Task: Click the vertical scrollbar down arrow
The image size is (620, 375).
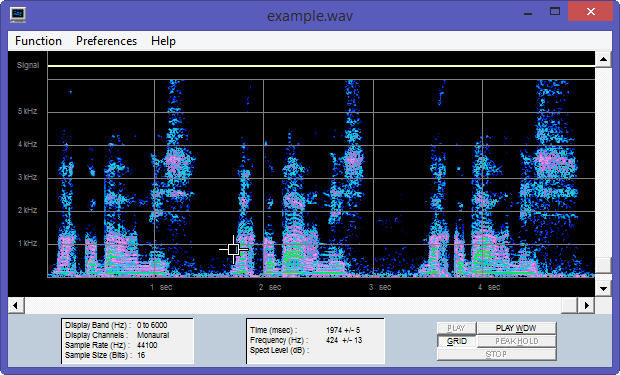Action: coord(603,288)
